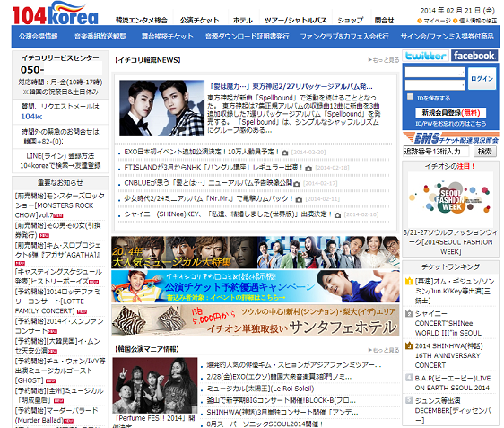Click camera icon next to 少女時代 news item
The width and height of the screenshot is (504, 428).
click(299, 200)
